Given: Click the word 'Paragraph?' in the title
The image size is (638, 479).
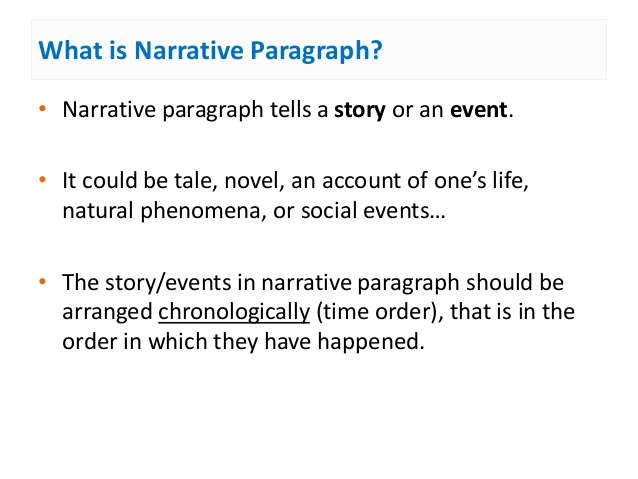Looking at the screenshot, I should pos(329,49).
